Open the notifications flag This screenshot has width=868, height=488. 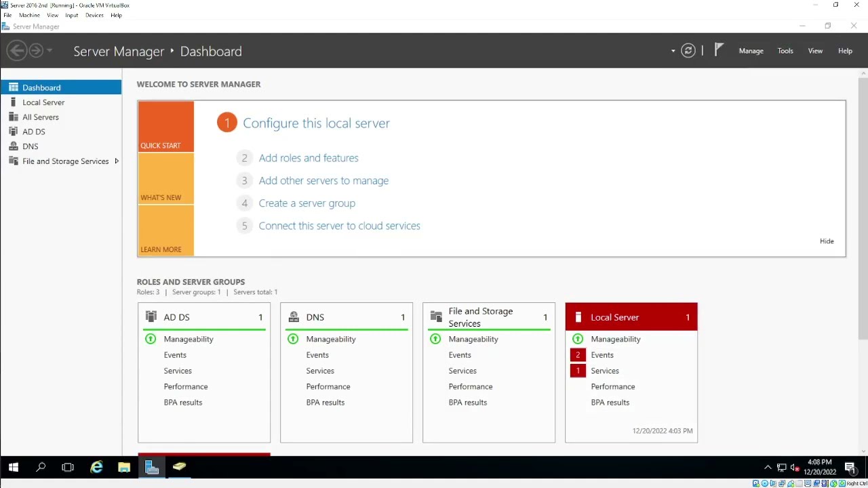[x=719, y=49]
